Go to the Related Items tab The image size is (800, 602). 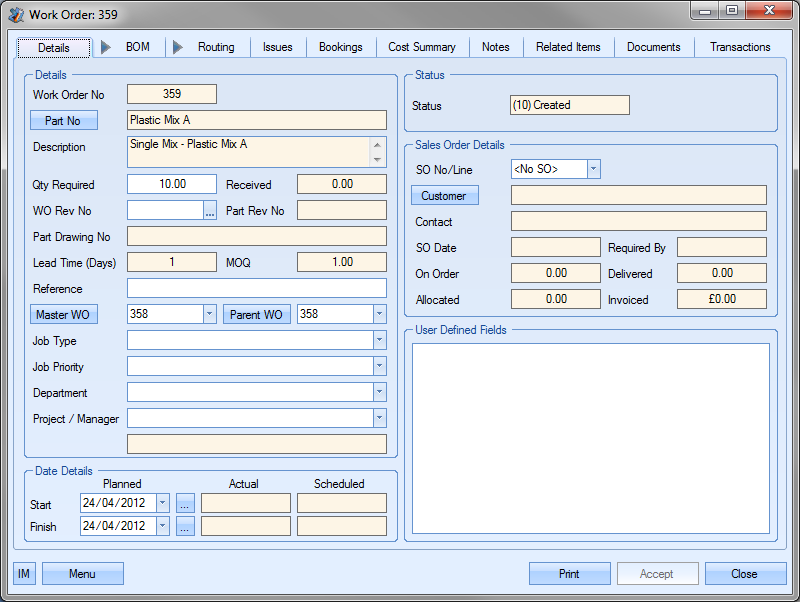[568, 47]
